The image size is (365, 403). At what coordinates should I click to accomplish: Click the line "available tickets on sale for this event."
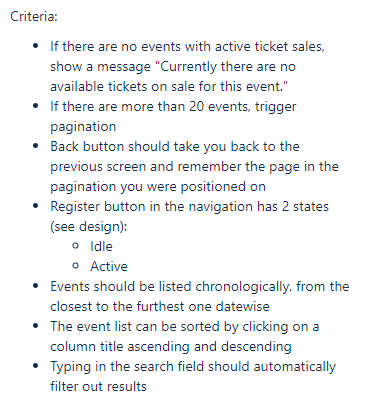[169, 86]
